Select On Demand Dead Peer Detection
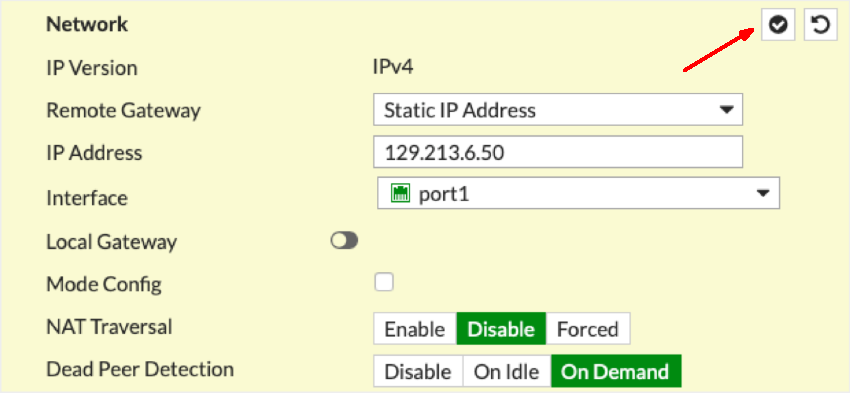 [x=615, y=371]
